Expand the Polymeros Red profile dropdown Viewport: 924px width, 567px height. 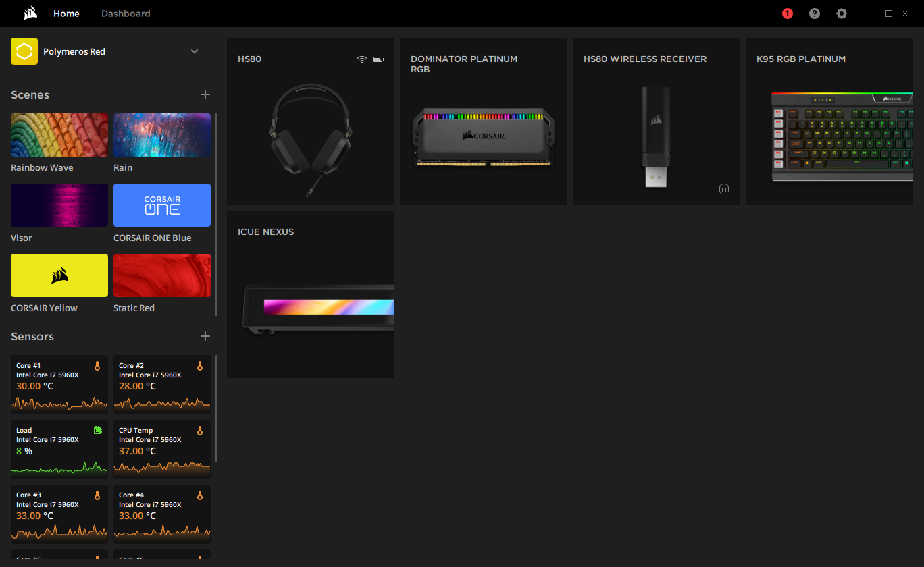pyautogui.click(x=195, y=51)
